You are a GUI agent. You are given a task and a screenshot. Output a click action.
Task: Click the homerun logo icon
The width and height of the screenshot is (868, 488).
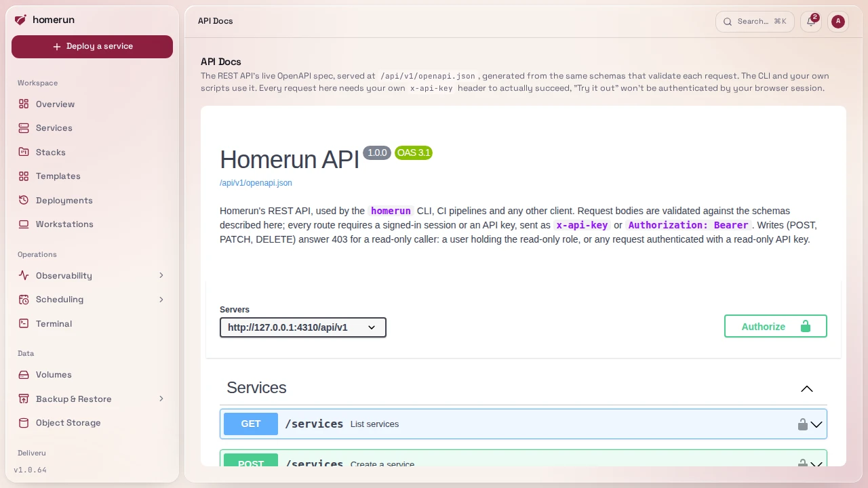pyautogui.click(x=20, y=20)
